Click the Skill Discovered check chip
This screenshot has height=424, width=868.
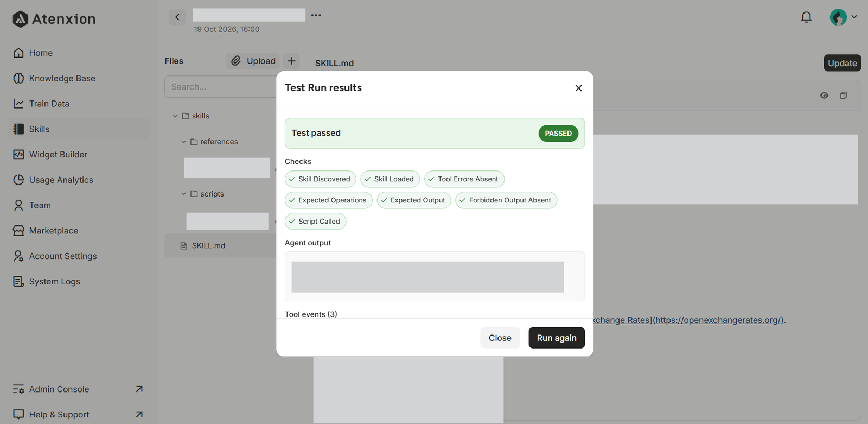point(321,179)
